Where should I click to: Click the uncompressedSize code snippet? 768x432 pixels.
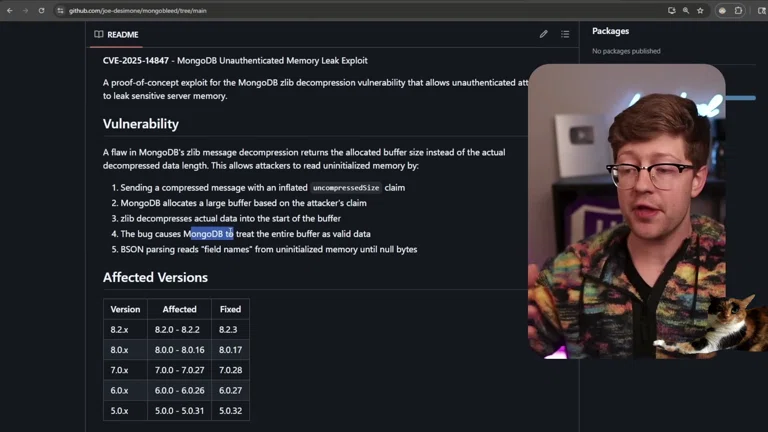[345, 188]
